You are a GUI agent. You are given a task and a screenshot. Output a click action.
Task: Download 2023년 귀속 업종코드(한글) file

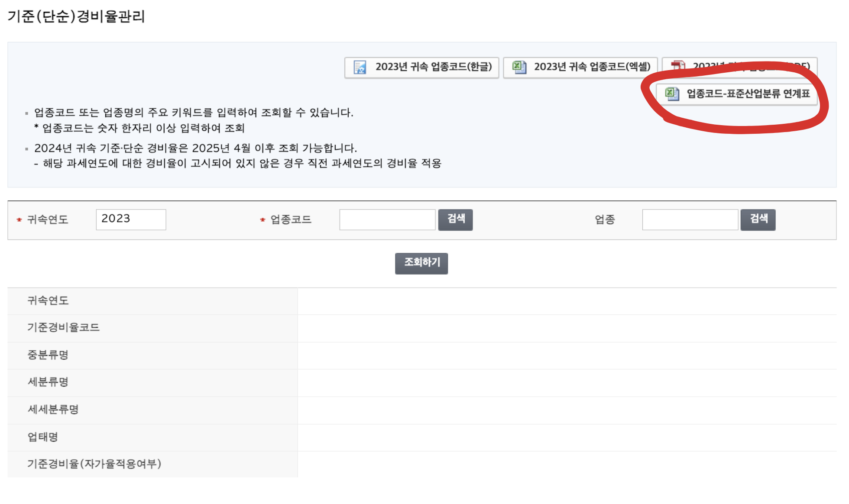pyautogui.click(x=433, y=67)
